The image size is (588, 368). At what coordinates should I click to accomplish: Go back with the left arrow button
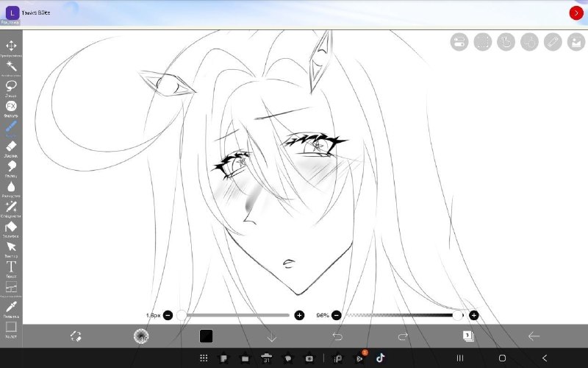pos(534,336)
